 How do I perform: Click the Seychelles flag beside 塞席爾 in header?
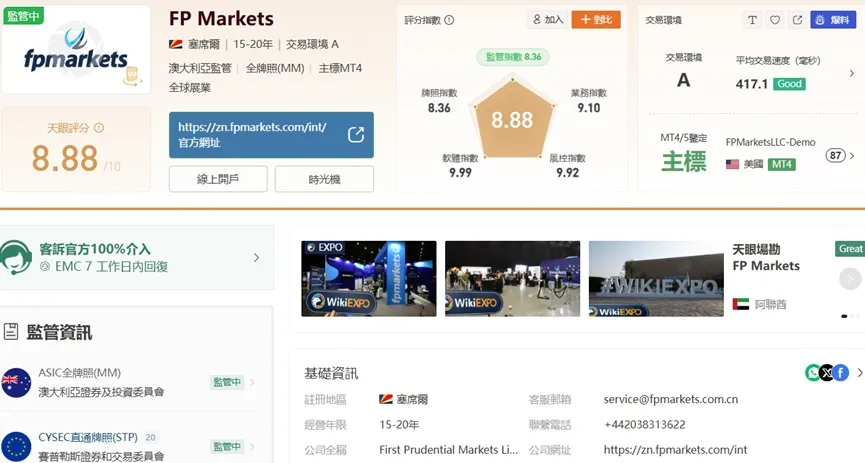click(175, 44)
